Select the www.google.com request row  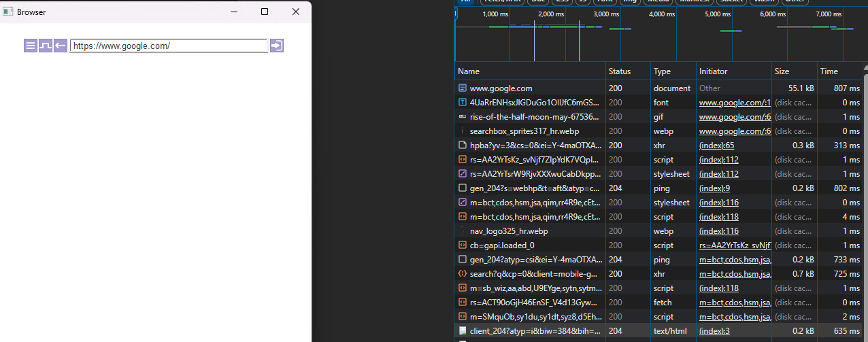pos(660,88)
